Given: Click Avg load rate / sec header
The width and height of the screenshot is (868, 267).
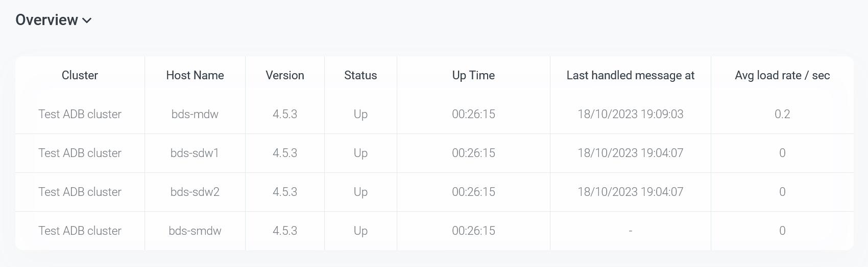Looking at the screenshot, I should click(x=782, y=75).
